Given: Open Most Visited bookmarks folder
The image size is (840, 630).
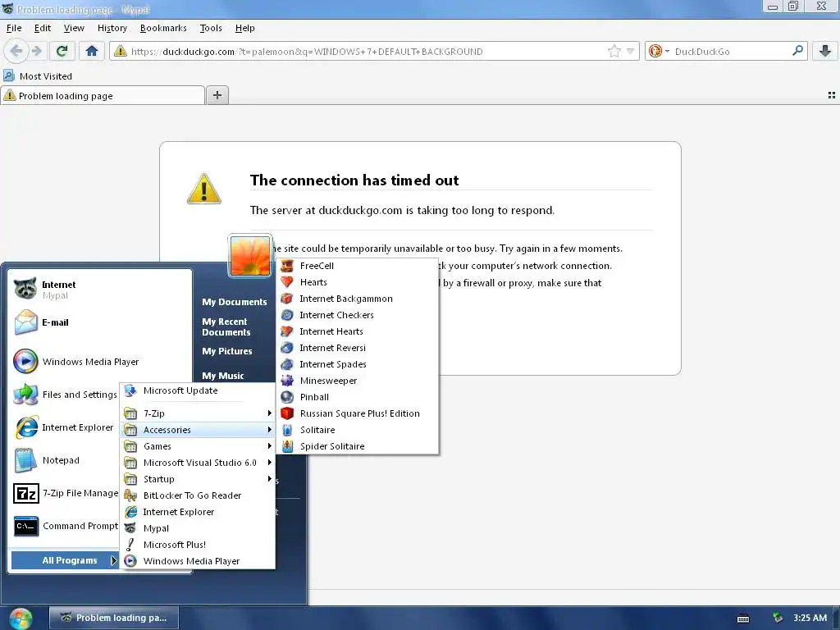Looking at the screenshot, I should [38, 76].
